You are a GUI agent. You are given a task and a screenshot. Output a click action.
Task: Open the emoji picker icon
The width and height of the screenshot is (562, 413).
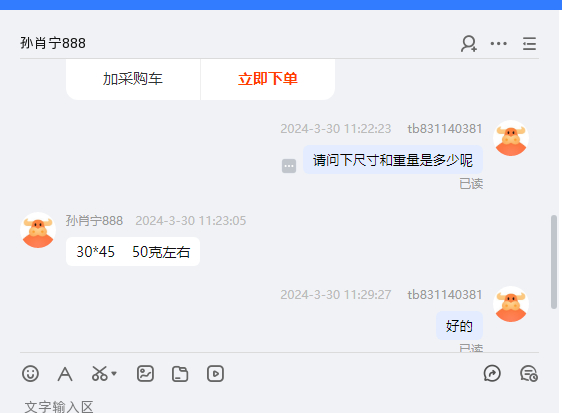click(x=30, y=374)
